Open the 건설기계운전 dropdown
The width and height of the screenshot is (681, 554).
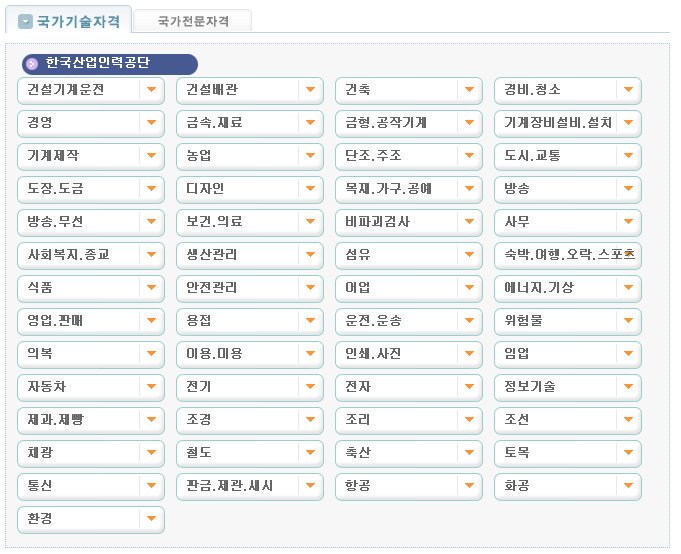tap(91, 90)
